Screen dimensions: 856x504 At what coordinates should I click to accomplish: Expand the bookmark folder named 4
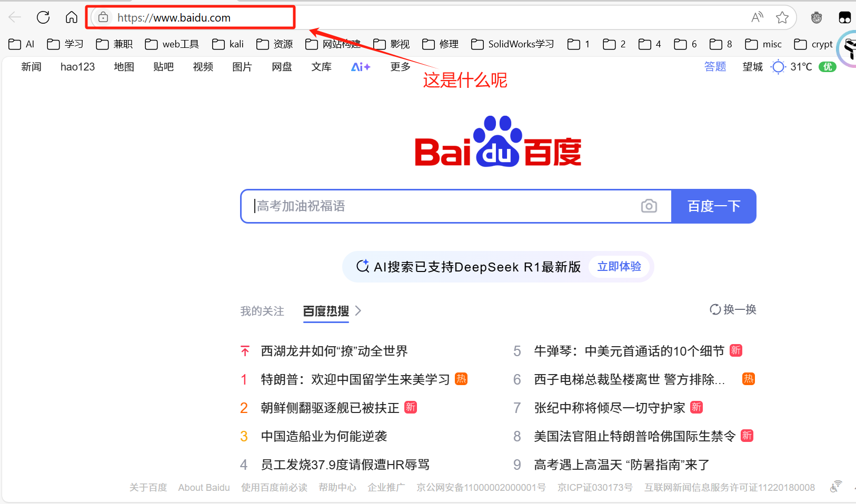point(650,44)
